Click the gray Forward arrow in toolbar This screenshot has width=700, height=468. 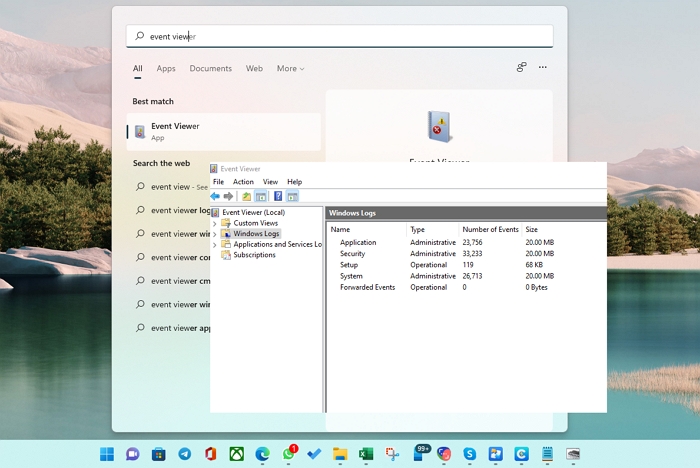point(228,196)
